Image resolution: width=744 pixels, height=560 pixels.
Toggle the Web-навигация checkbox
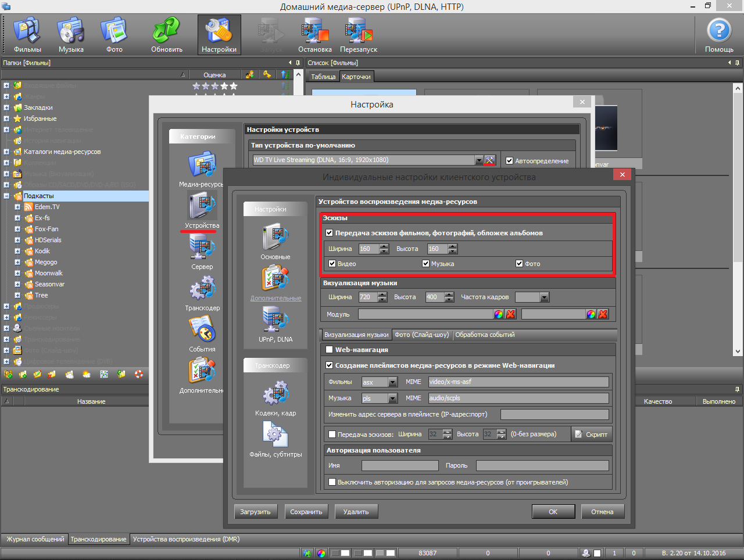tap(330, 350)
